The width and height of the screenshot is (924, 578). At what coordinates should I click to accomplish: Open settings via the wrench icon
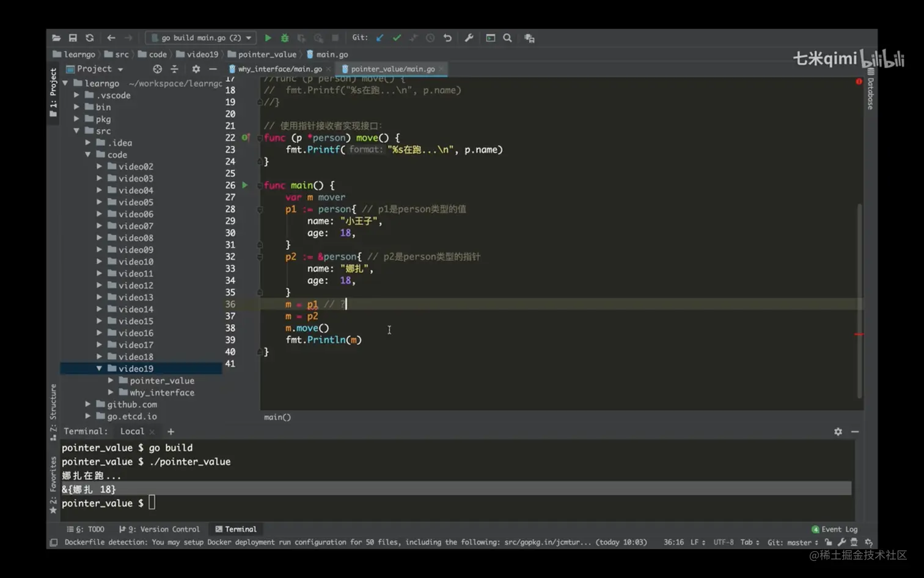pyautogui.click(x=469, y=38)
